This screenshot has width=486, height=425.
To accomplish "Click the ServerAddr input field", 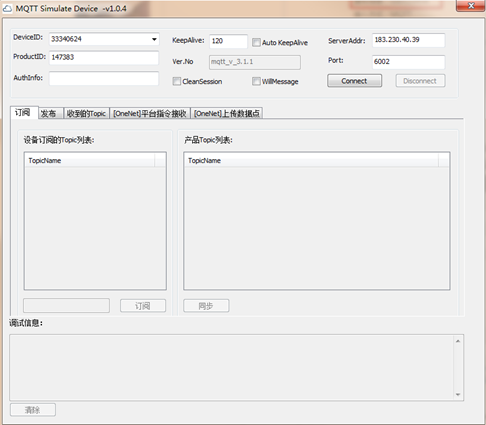I will [x=408, y=40].
